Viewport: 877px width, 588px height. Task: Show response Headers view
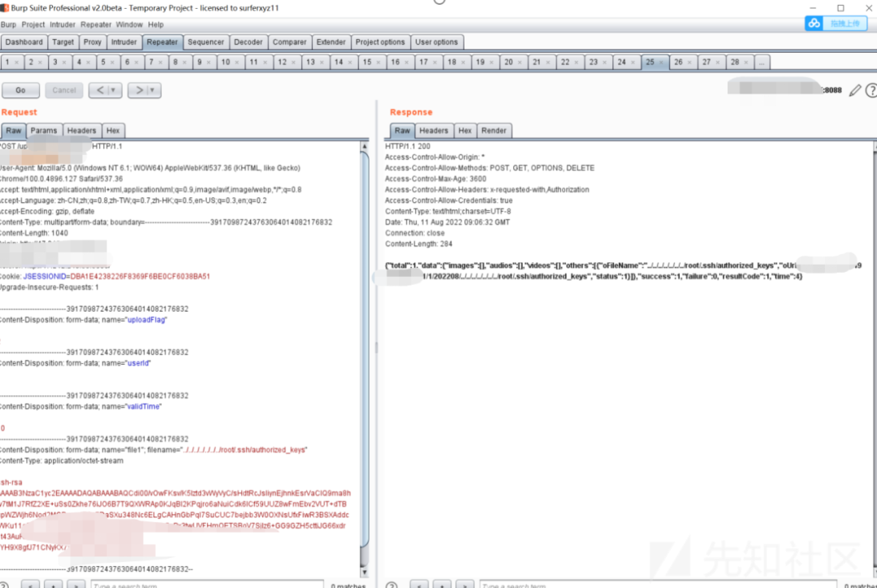pyautogui.click(x=434, y=131)
